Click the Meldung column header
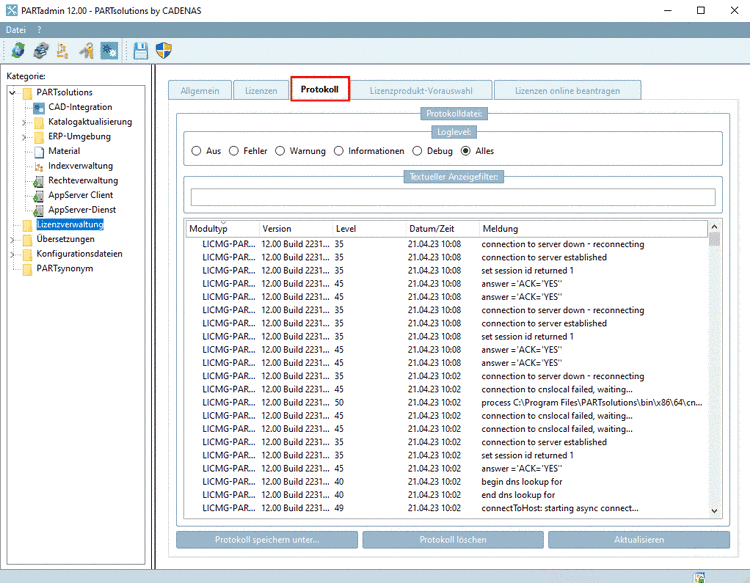 (x=593, y=229)
